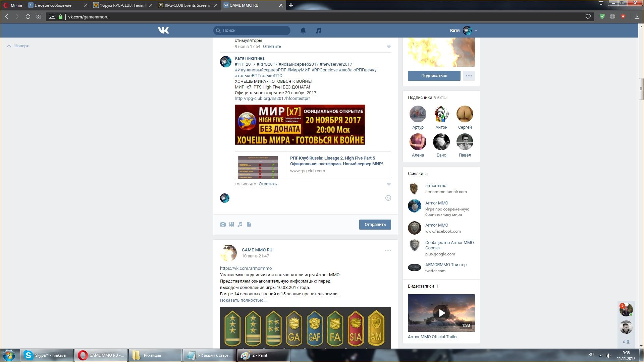The image size is (644, 362).
Task: Like Катя Никитина's comment with the heart
Action: (x=389, y=184)
